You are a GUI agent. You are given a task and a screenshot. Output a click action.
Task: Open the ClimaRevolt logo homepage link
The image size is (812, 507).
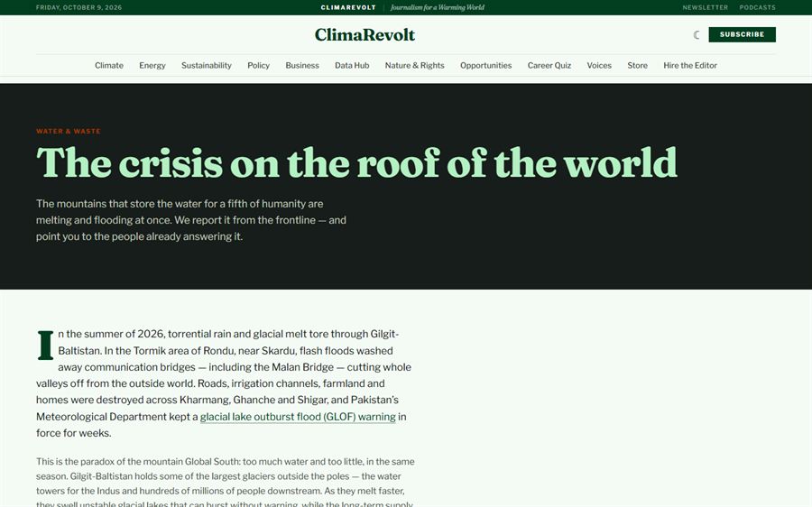(364, 34)
